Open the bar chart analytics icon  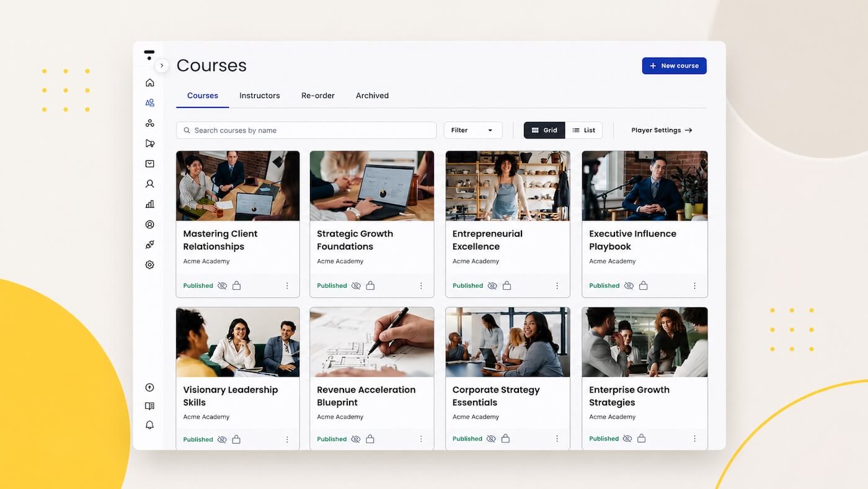[149, 204]
